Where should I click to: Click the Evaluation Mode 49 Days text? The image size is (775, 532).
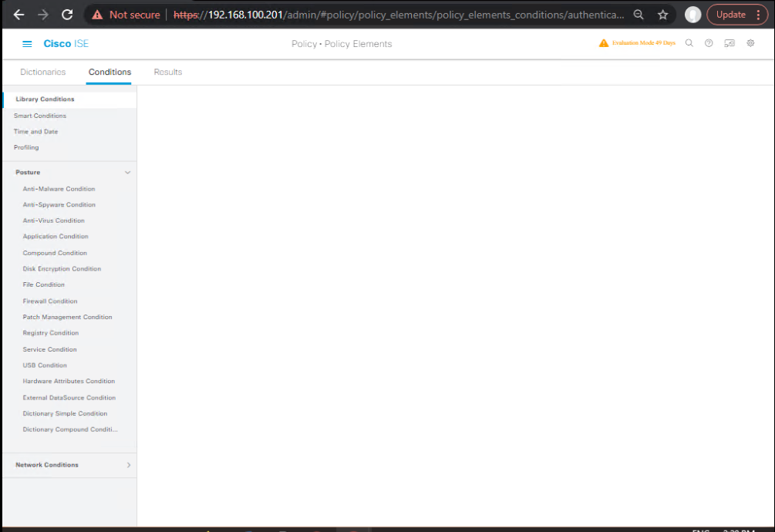[x=644, y=43]
